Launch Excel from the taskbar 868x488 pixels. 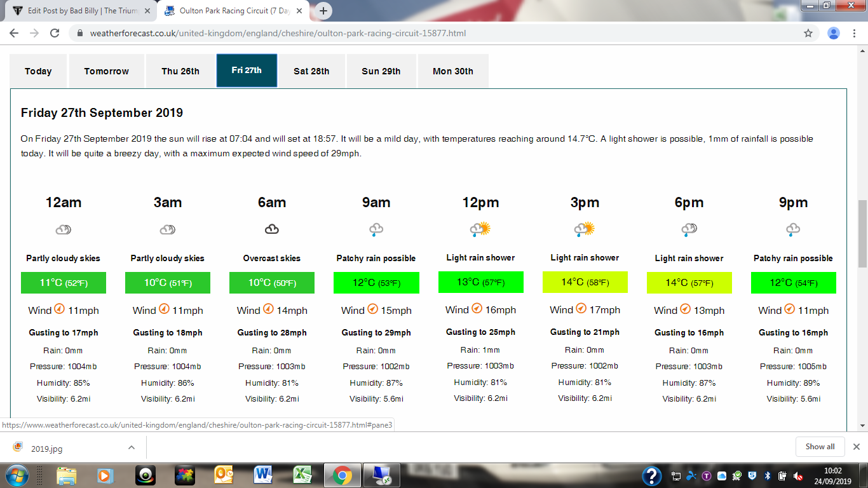[x=302, y=475]
